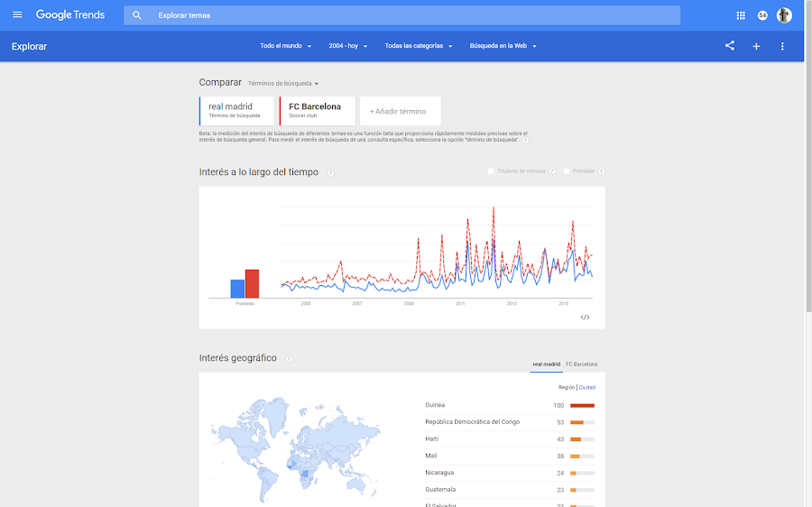812x507 pixels.
Task: Click the red FC Barcelona average bar
Action: pos(252,283)
